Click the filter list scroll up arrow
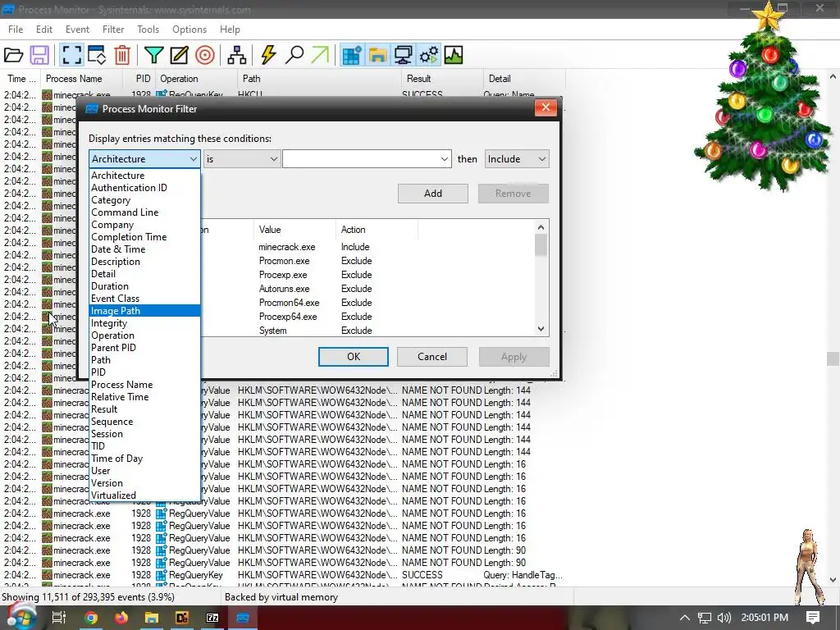Screen dimensions: 840x630 (x=541, y=228)
